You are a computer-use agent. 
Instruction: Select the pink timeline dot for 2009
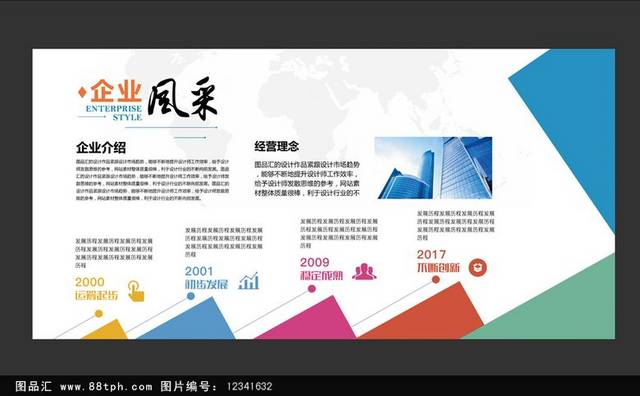coord(312,289)
